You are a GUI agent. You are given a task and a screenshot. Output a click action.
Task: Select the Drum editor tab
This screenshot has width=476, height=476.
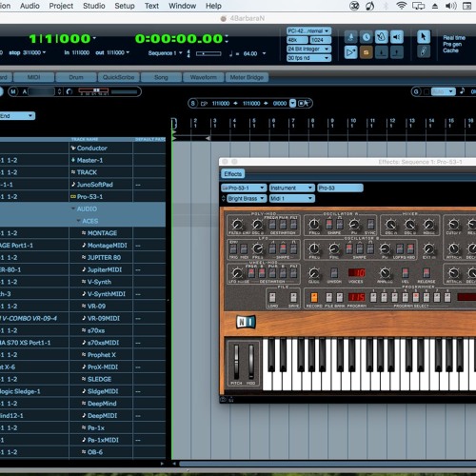[x=76, y=77]
